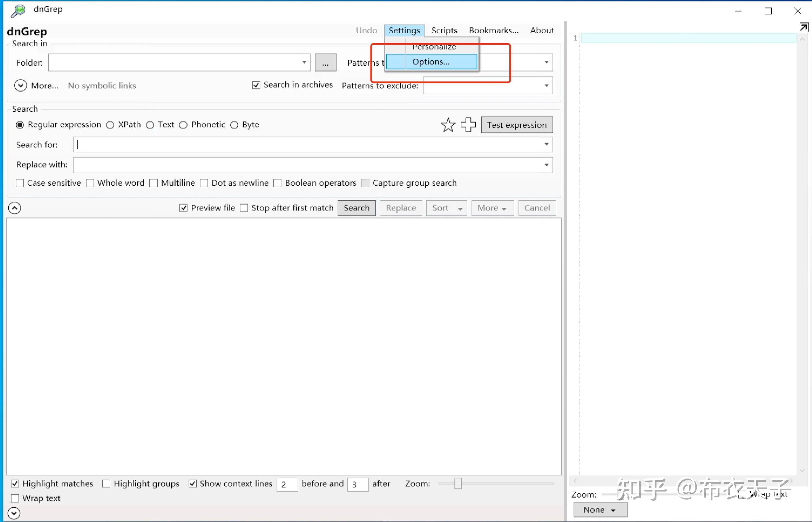
Task: Open the Sort options dropdown arrow
Action: (460, 208)
